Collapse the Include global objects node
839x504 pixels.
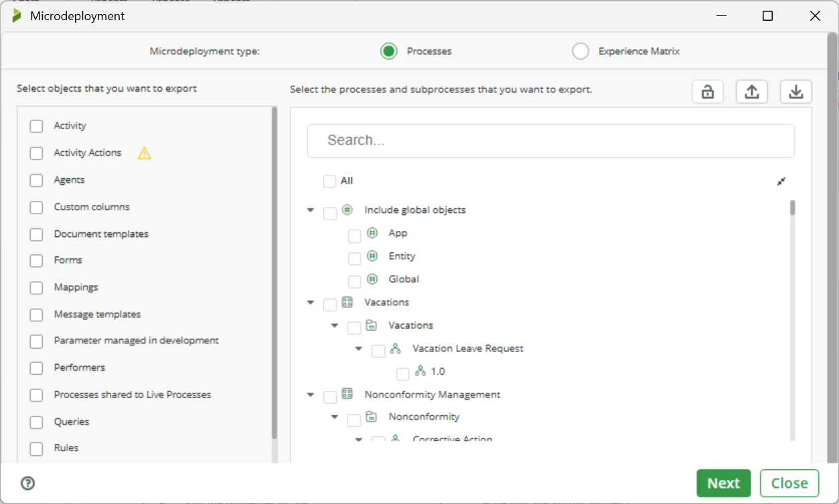click(x=311, y=210)
